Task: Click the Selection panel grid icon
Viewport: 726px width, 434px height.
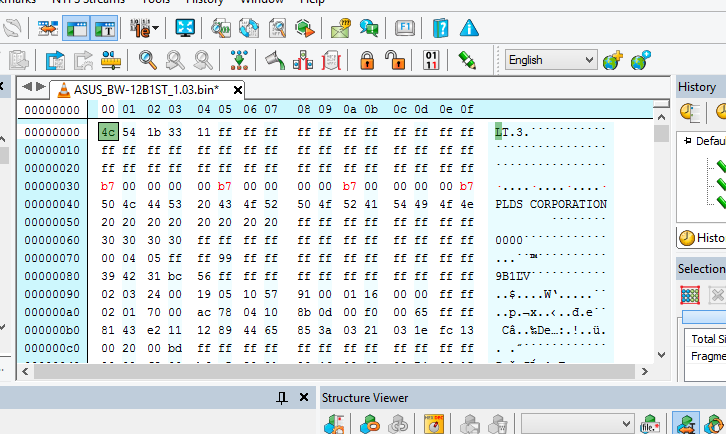Action: 690,295
